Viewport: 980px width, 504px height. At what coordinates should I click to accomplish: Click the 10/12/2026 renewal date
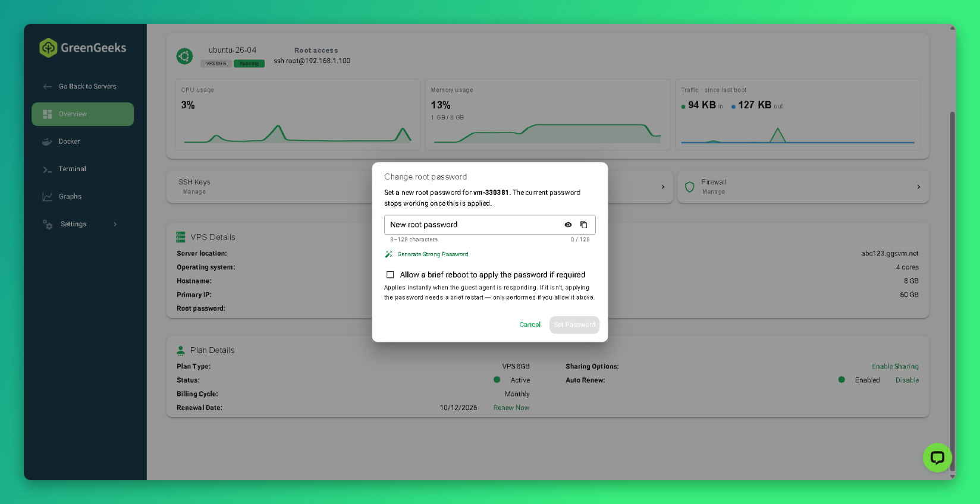[x=458, y=408]
